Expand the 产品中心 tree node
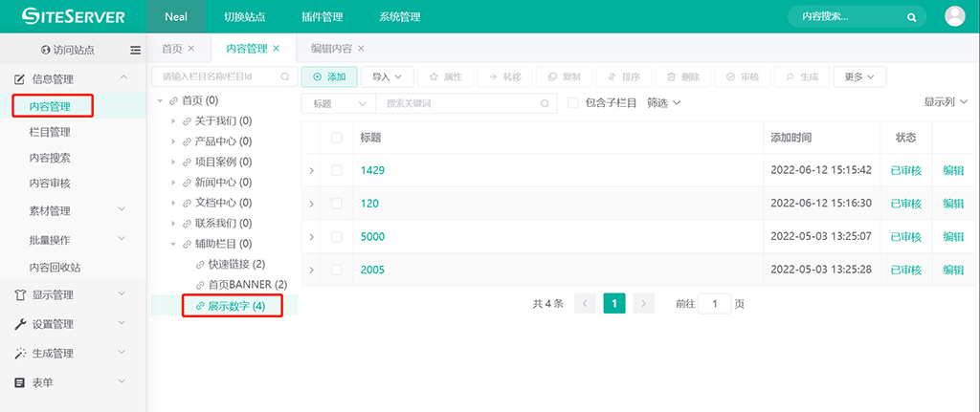This screenshot has width=980, height=412. point(173,141)
